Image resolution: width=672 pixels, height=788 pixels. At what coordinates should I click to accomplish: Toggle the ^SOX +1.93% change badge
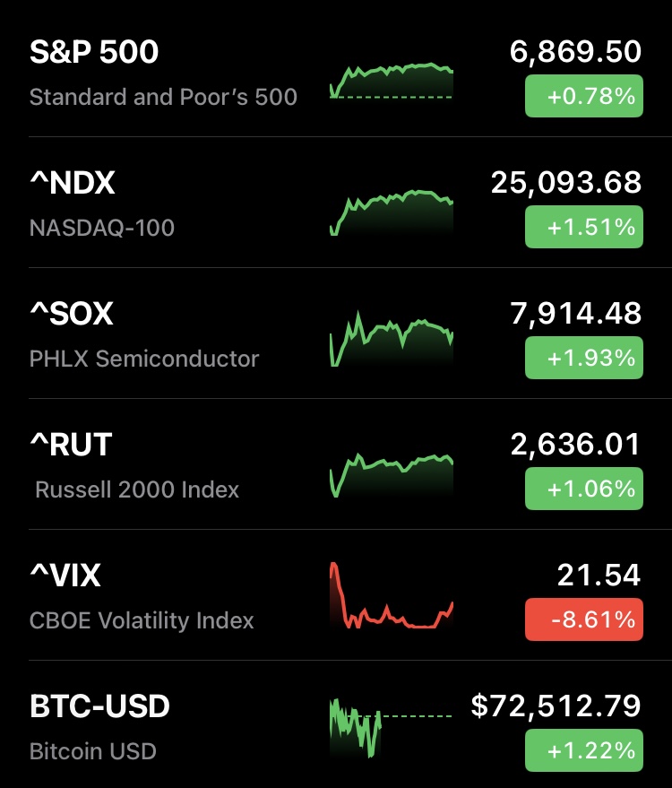click(583, 358)
